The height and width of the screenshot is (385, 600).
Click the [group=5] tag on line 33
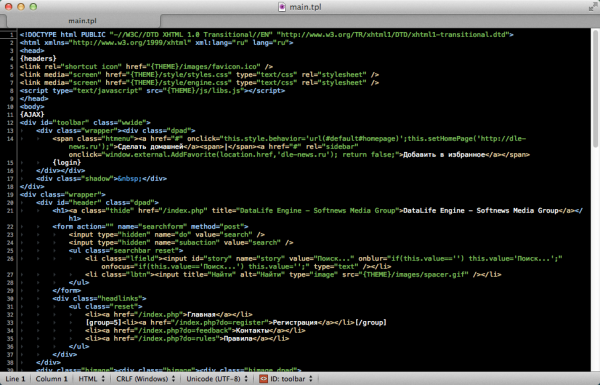[x=103, y=323]
